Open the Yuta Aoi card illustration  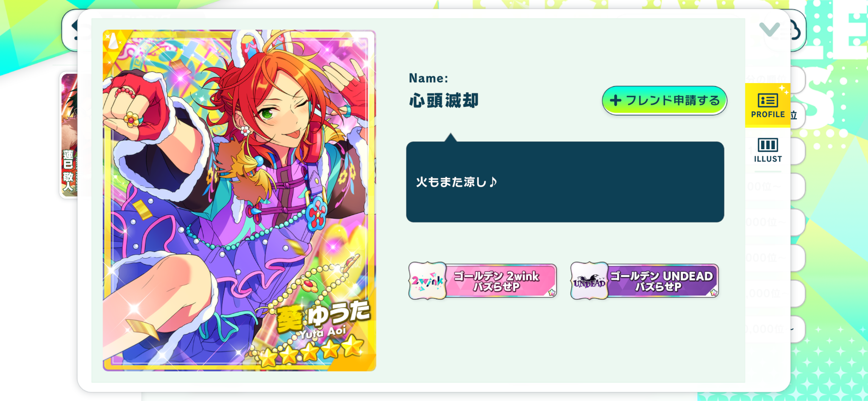239,200
